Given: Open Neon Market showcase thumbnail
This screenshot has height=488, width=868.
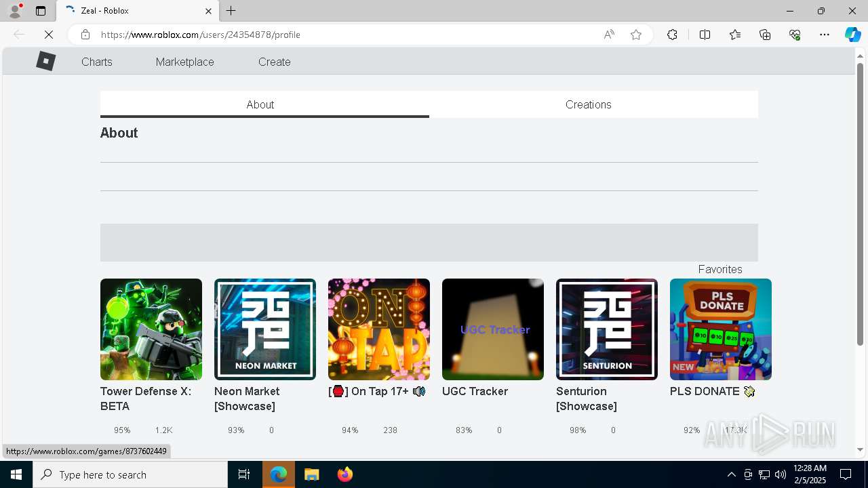Looking at the screenshot, I should point(265,329).
